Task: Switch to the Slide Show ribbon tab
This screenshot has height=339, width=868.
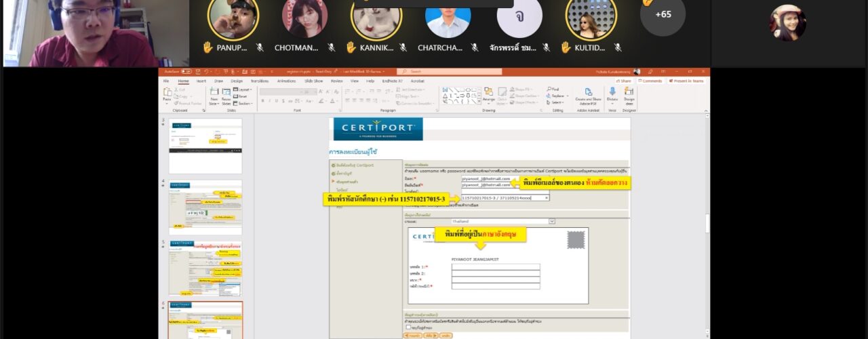Action: click(313, 81)
